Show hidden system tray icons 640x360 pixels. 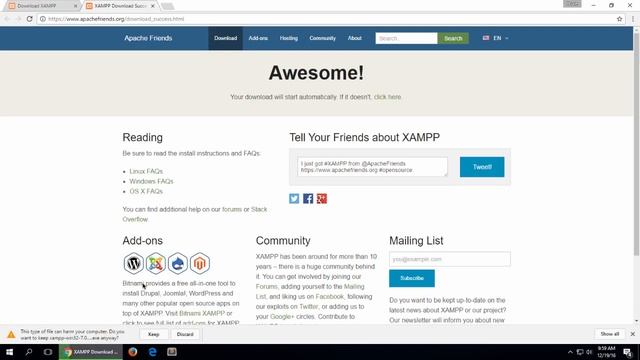(x=570, y=352)
